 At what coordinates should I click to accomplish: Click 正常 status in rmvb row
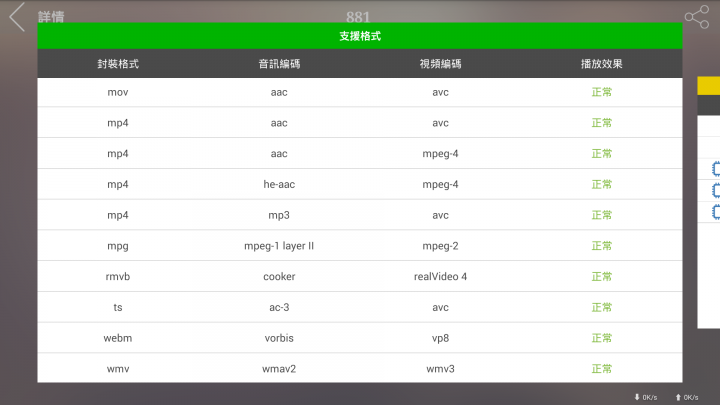point(602,277)
